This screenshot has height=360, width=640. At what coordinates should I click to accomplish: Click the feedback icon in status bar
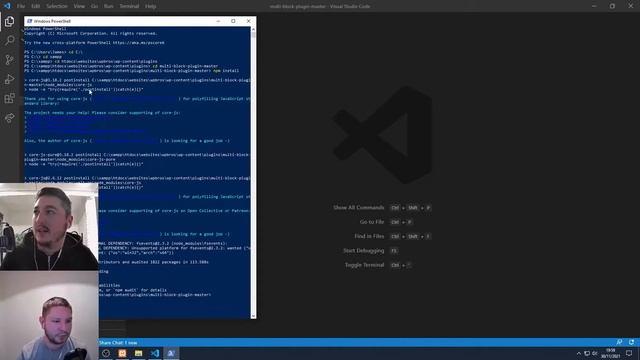[x=619, y=342]
